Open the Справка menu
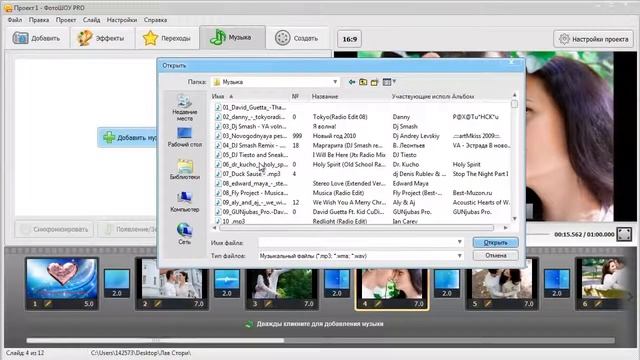Screen dimensions: 640x360 click(x=155, y=20)
